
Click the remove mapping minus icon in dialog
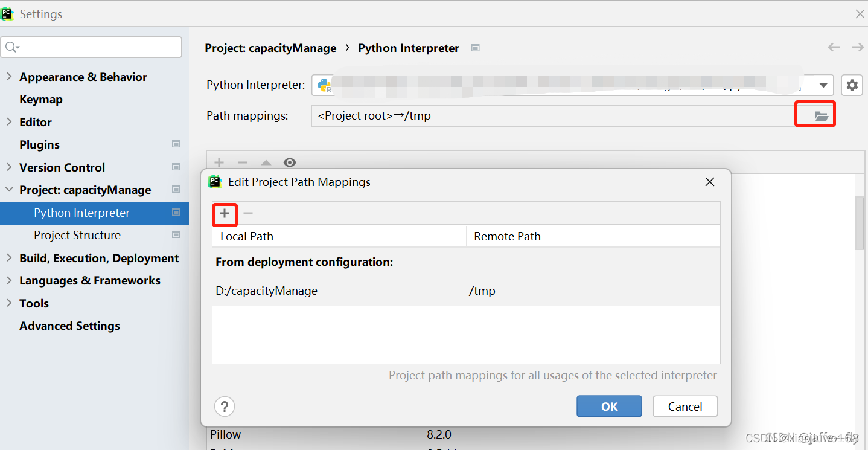(x=248, y=213)
